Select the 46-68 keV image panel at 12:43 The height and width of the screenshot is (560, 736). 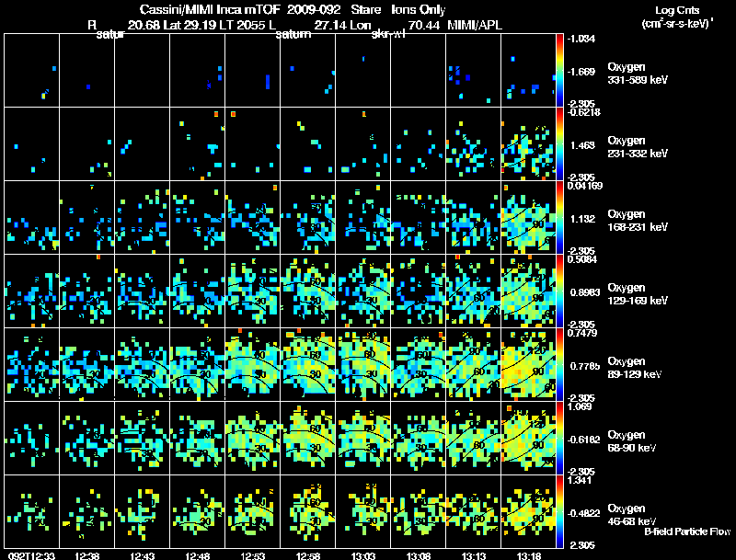coord(143,511)
